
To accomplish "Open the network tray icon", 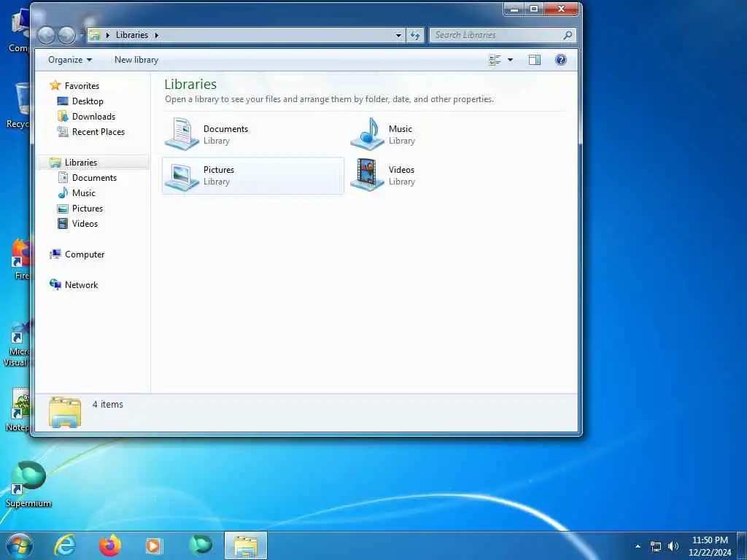I will click(656, 547).
